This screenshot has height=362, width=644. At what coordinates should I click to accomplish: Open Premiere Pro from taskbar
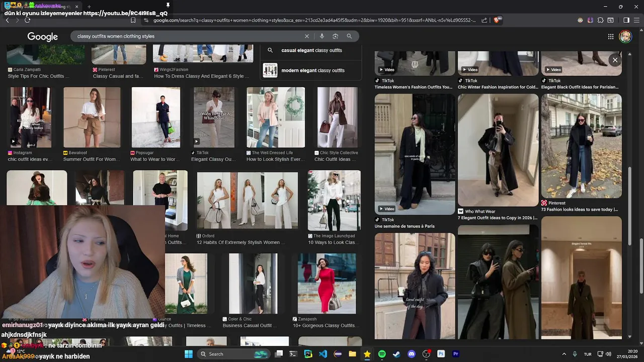[456, 354]
